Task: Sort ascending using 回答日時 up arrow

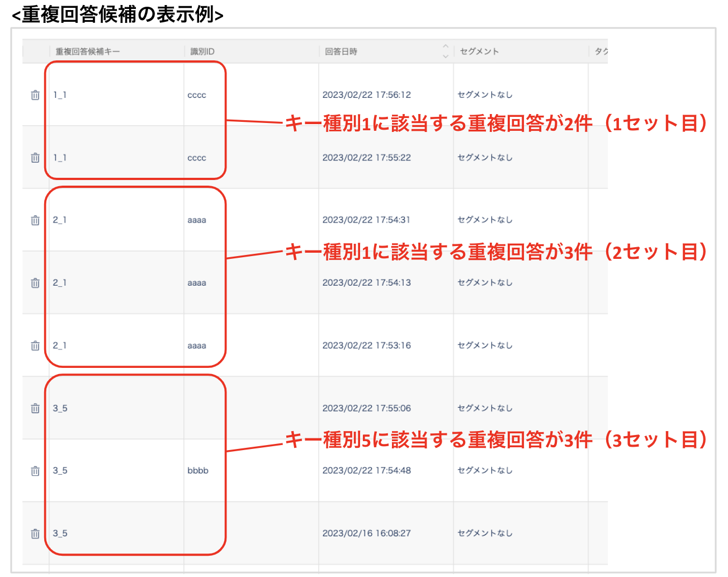Action: point(446,46)
